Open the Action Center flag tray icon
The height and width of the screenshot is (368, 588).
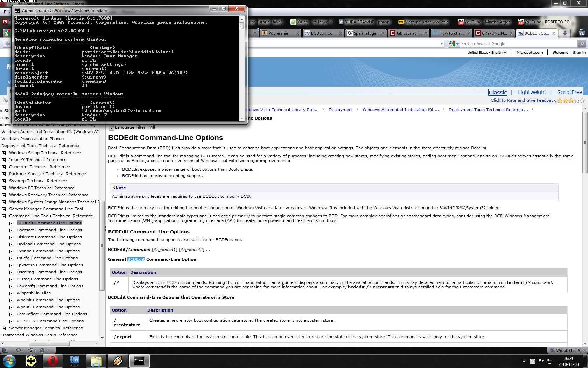click(x=541, y=361)
